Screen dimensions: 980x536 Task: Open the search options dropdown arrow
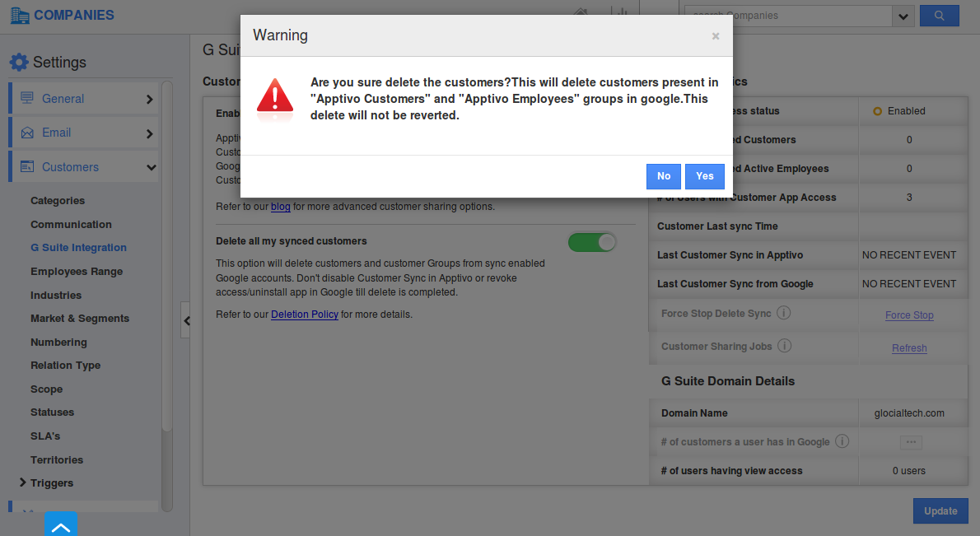pyautogui.click(x=903, y=16)
